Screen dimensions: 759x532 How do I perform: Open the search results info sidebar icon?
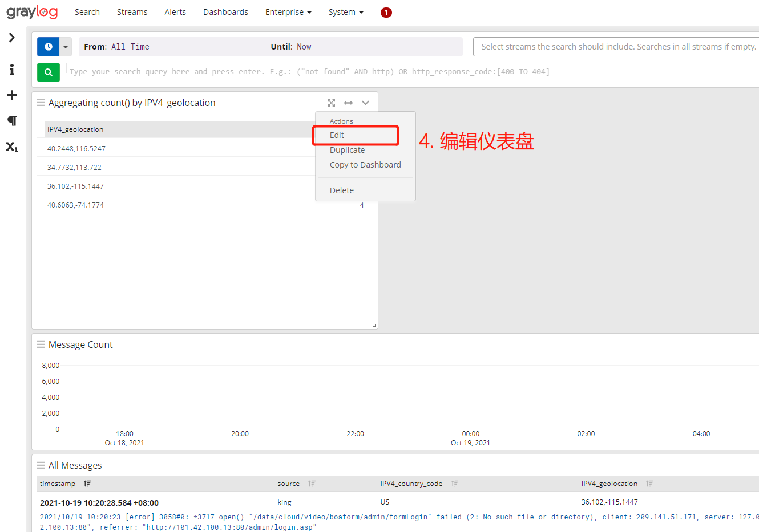[x=12, y=69]
